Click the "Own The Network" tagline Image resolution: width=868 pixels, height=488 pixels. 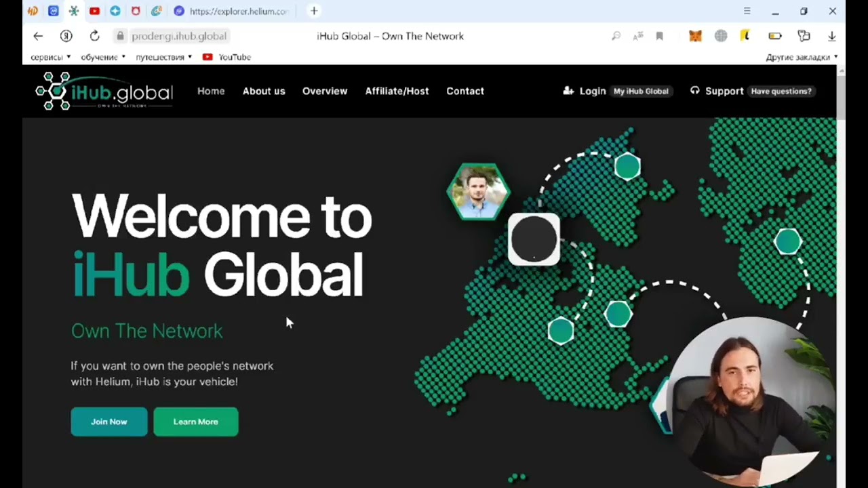coord(147,331)
